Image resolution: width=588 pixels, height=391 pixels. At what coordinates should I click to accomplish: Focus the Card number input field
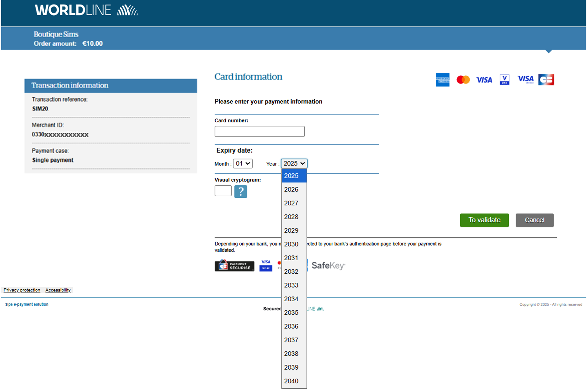point(259,131)
